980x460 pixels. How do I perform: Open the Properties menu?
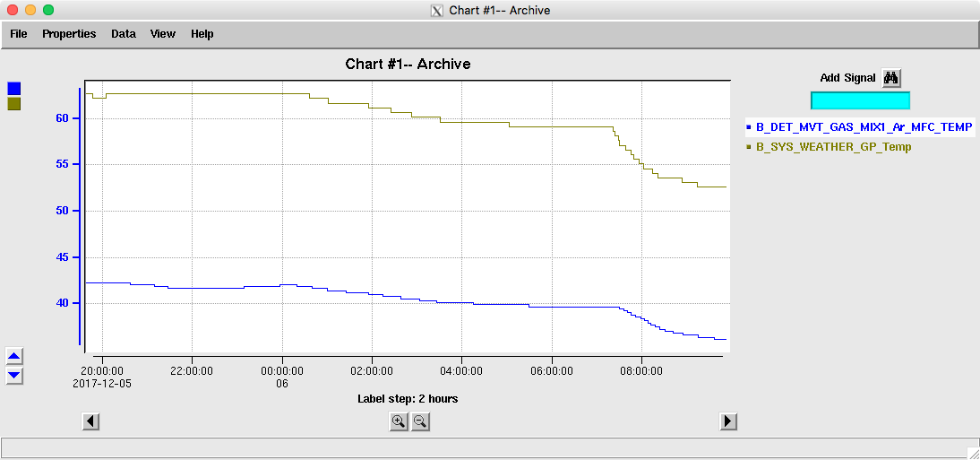pyautogui.click(x=69, y=34)
